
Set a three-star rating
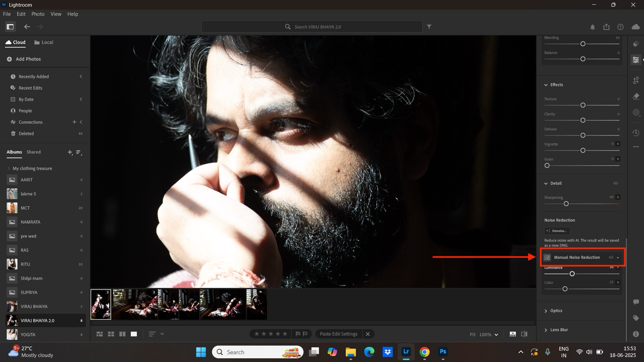pos(271,334)
